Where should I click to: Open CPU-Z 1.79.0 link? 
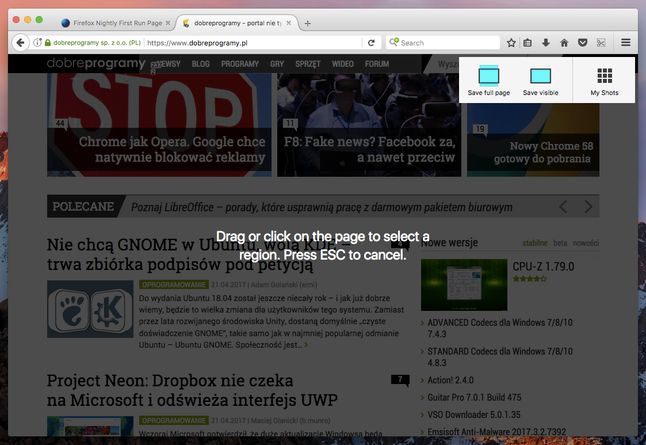tap(543, 267)
